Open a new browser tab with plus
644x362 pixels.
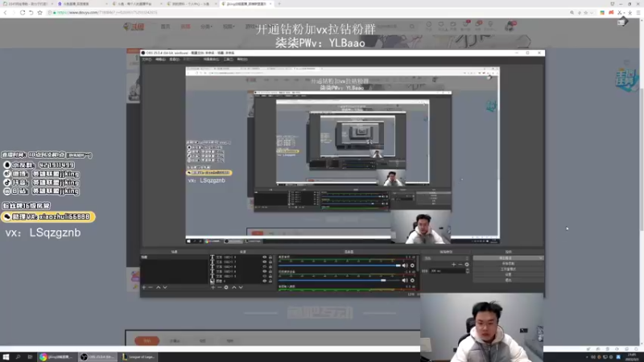(279, 4)
